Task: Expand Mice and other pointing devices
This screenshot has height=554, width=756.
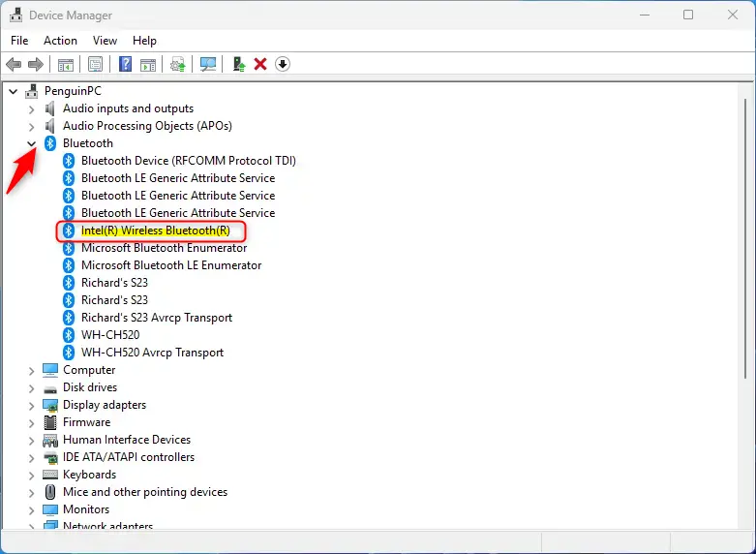Action: coord(31,493)
